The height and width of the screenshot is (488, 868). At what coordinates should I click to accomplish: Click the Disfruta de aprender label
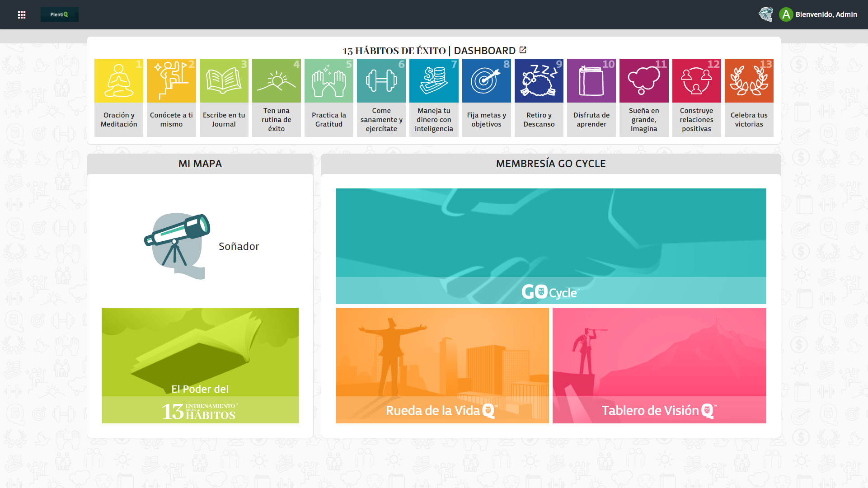click(591, 120)
